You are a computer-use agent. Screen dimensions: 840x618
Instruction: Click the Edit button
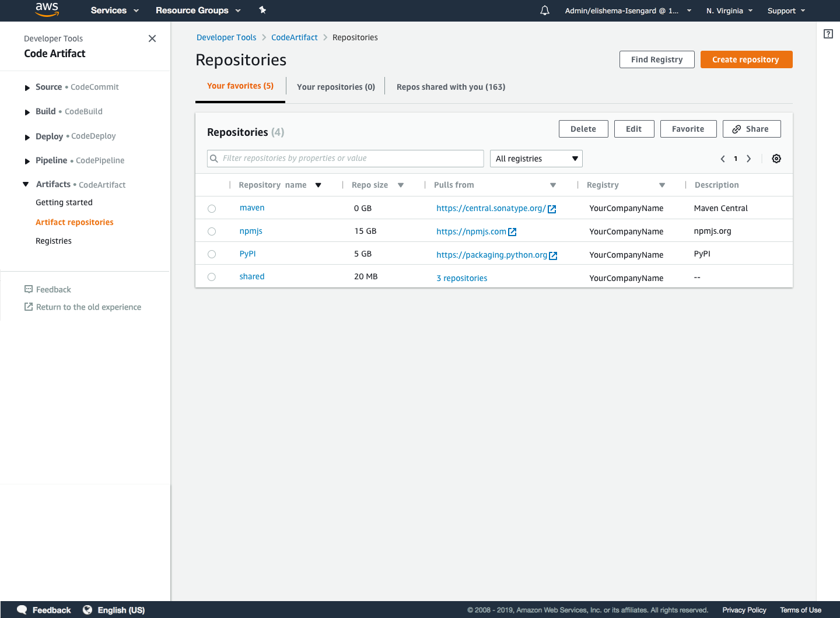coord(634,129)
